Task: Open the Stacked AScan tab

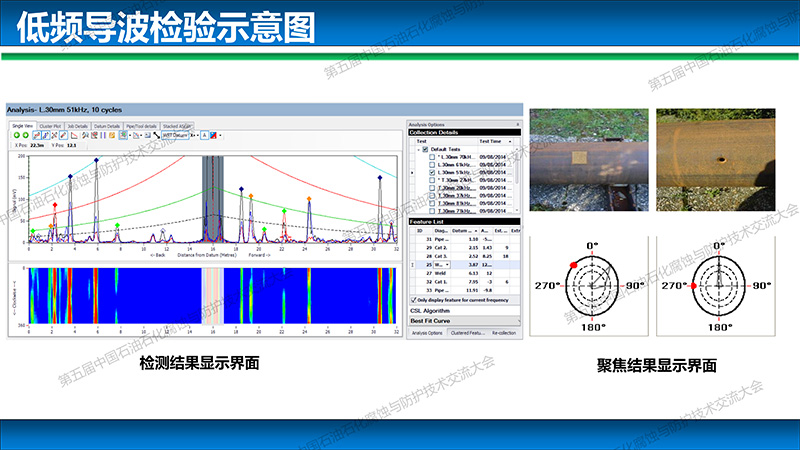Action: (x=177, y=126)
